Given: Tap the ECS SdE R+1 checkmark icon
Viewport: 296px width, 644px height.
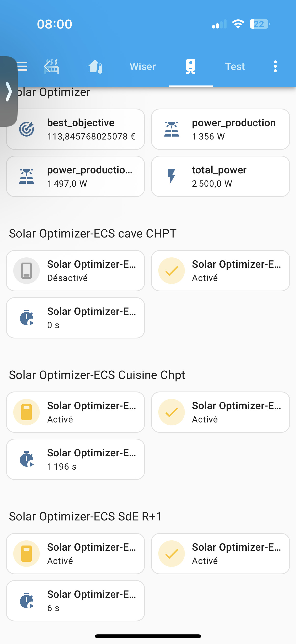Looking at the screenshot, I should tap(171, 554).
